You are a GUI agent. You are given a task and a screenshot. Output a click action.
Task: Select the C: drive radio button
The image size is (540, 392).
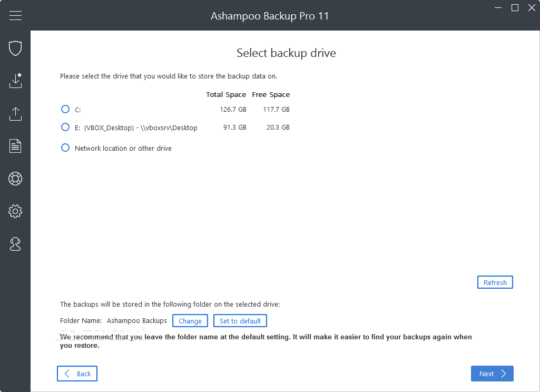point(65,109)
